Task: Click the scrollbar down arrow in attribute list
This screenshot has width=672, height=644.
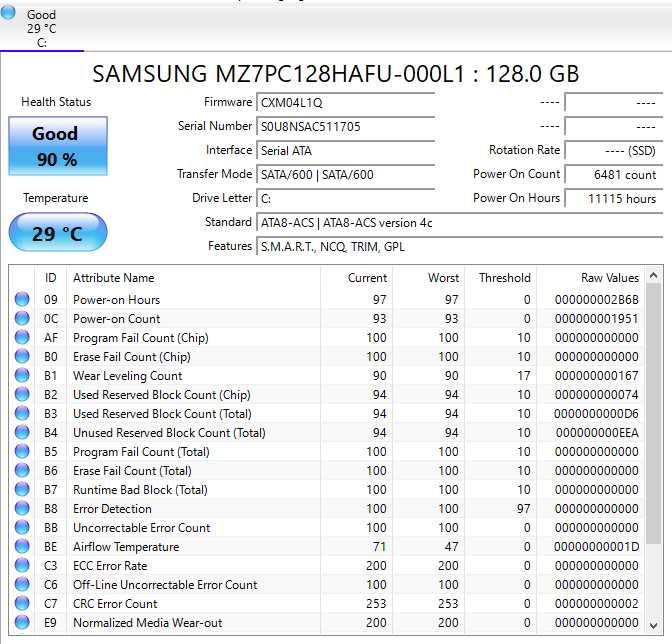Action: click(653, 626)
